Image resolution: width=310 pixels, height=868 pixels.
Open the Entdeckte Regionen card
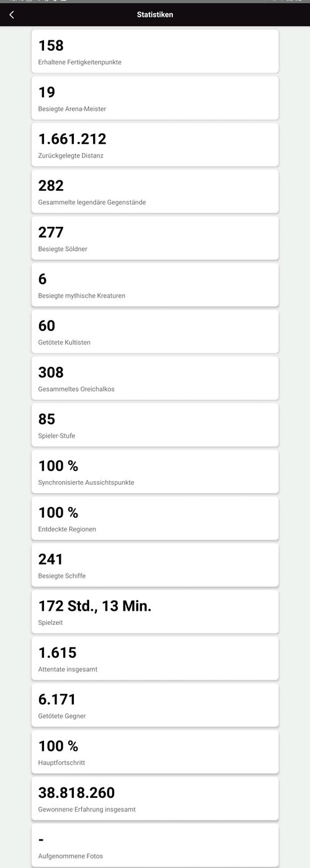tap(155, 518)
